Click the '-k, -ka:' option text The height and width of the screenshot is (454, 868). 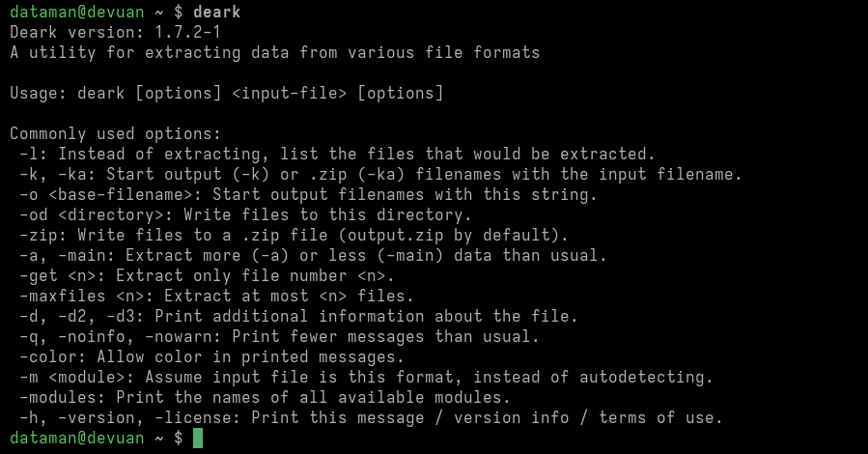pos(58,174)
